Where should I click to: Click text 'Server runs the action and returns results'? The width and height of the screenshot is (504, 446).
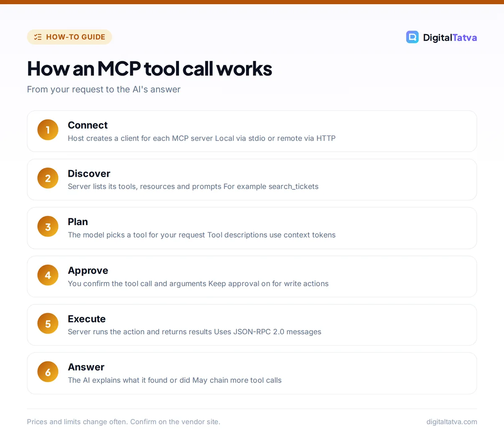140,332
